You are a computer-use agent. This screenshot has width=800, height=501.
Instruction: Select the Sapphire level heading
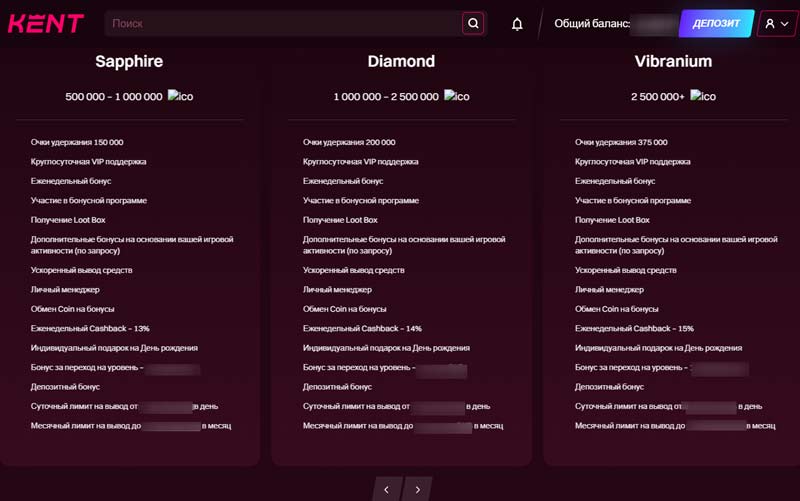[129, 61]
